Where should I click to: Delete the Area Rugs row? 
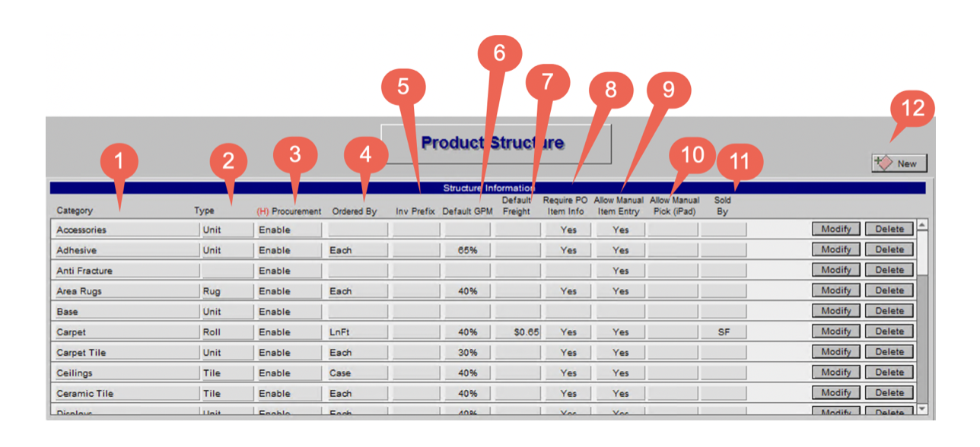click(889, 290)
